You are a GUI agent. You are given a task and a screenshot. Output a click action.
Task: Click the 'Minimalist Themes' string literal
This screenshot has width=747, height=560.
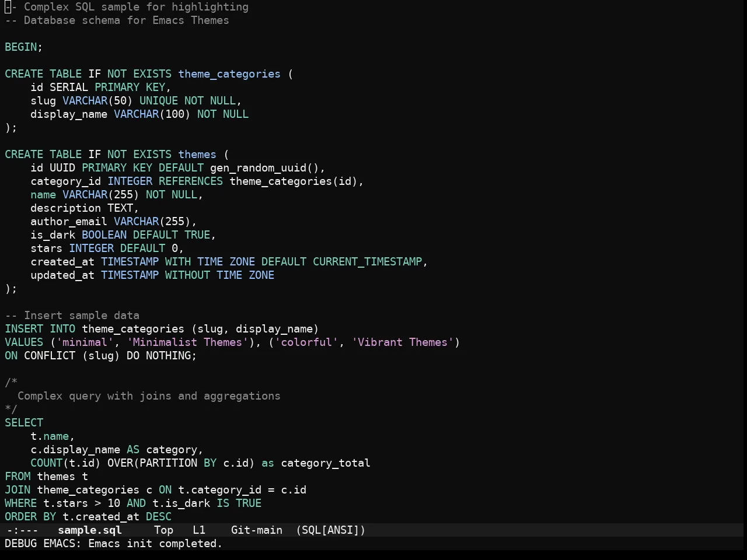pos(187,342)
